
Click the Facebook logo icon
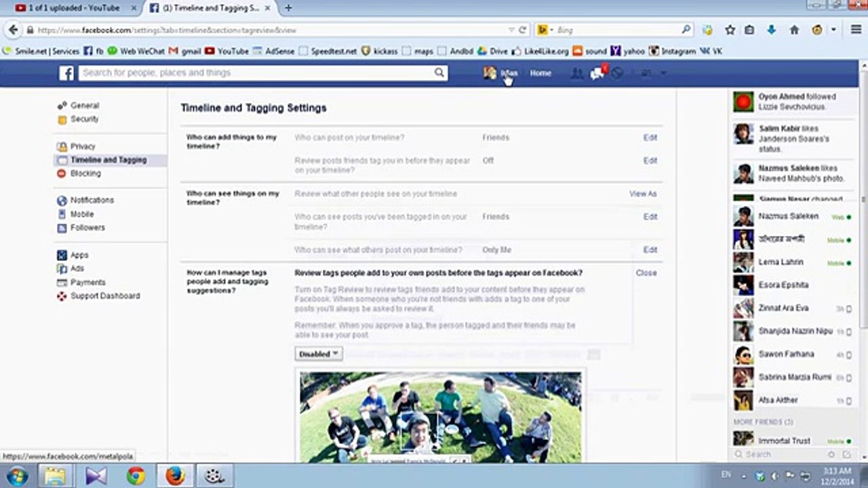point(66,73)
